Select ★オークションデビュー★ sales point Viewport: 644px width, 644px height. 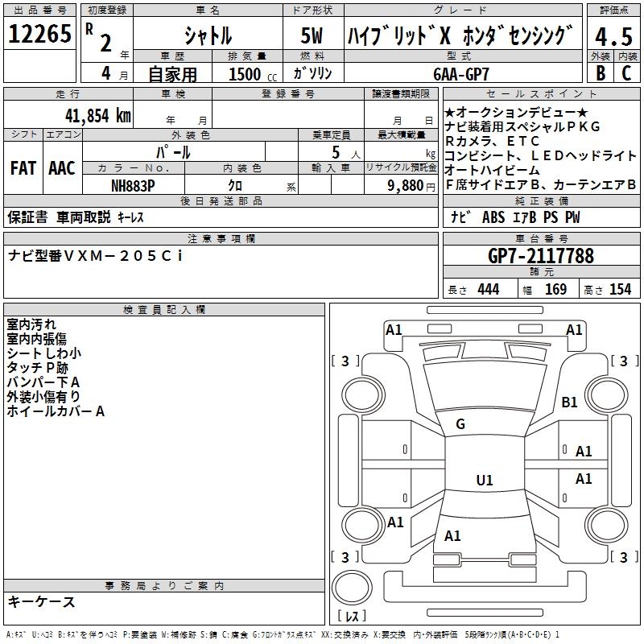coord(517,112)
